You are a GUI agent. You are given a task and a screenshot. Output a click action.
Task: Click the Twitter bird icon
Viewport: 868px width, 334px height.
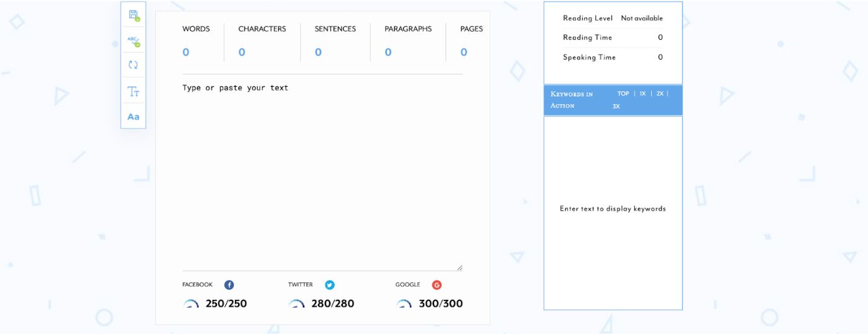pos(330,285)
